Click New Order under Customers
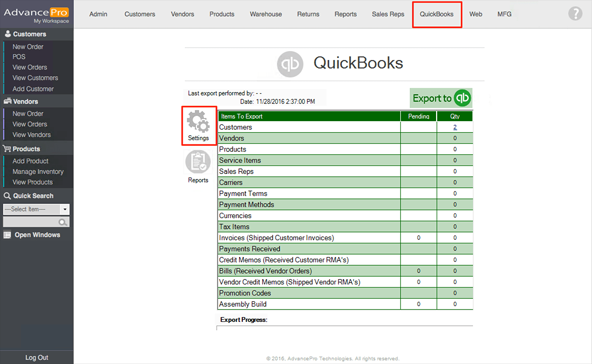The image size is (592, 364). [x=28, y=46]
